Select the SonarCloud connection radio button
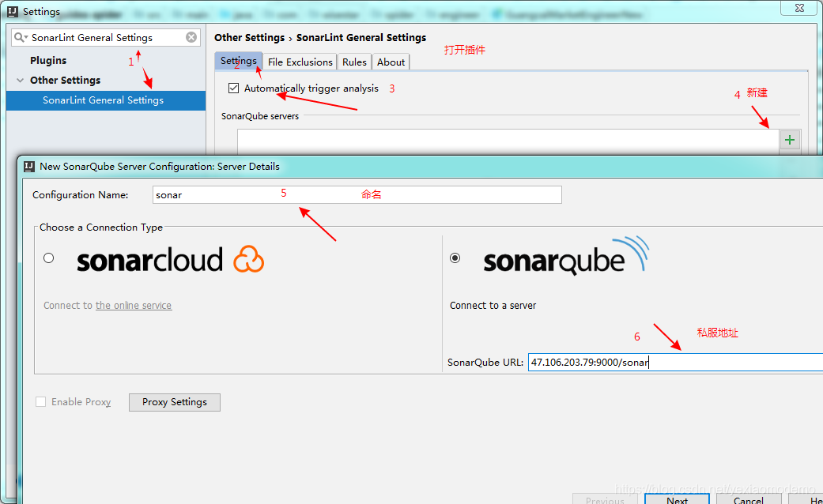Viewport: 823px width, 504px height. click(49, 258)
